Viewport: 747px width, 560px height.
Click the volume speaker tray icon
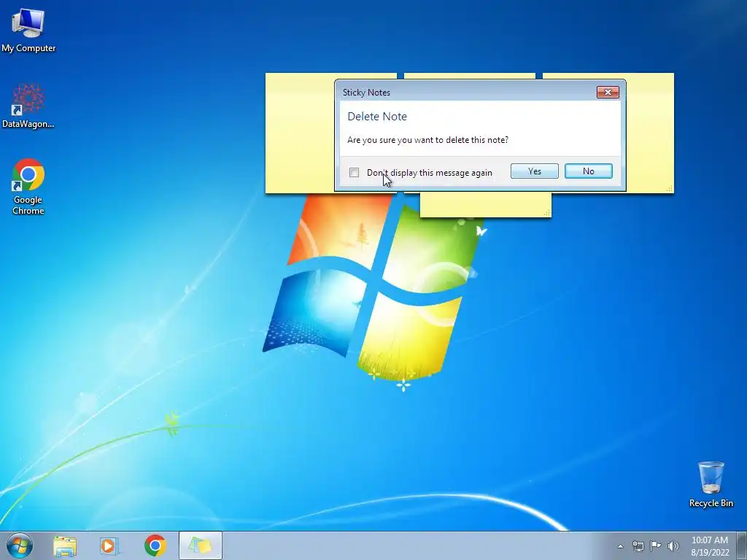pos(673,546)
